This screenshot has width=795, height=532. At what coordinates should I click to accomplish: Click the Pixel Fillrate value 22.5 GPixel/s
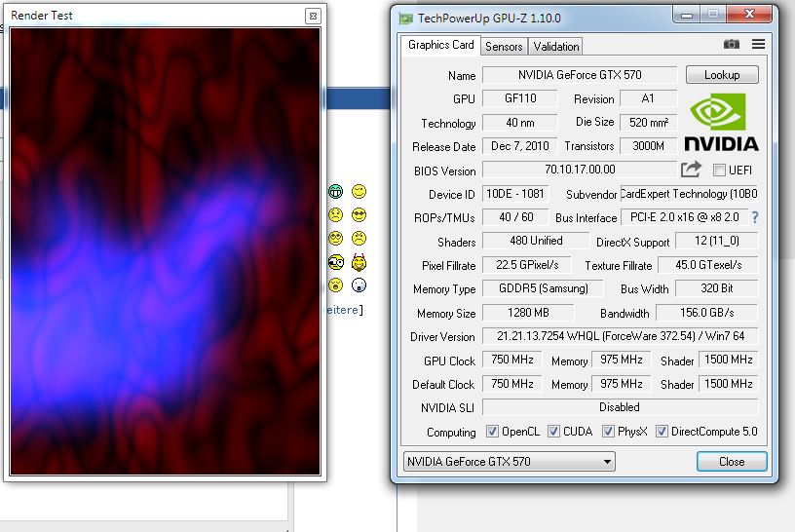527,265
